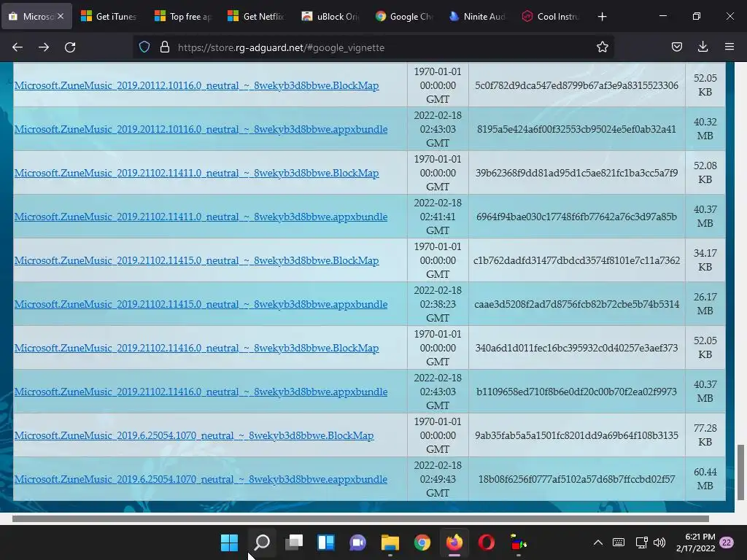Image resolution: width=747 pixels, height=560 pixels.
Task: Open tracking protection shield info
Action: point(144,47)
